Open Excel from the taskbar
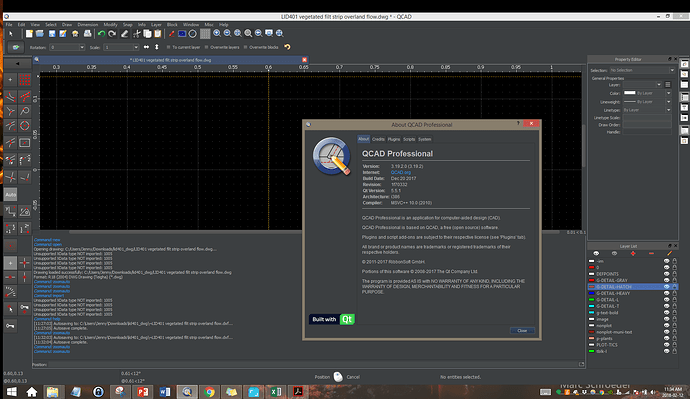The width and height of the screenshot is (690, 399). (x=276, y=392)
